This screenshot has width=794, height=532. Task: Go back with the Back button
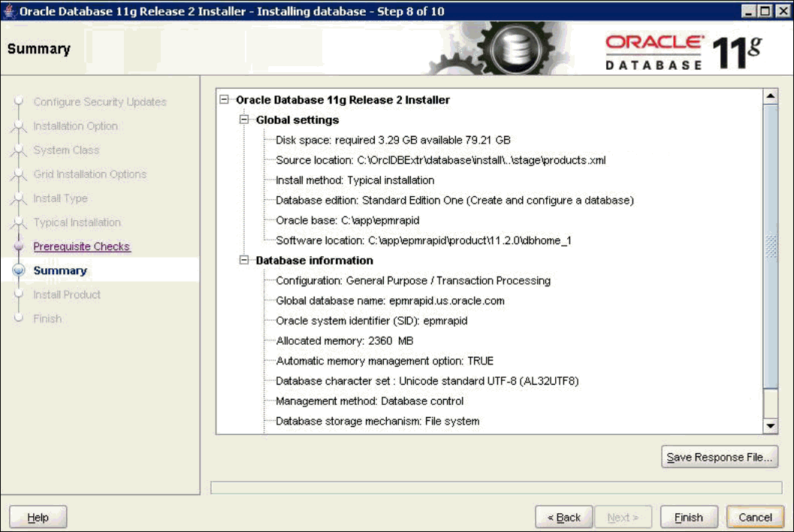564,517
